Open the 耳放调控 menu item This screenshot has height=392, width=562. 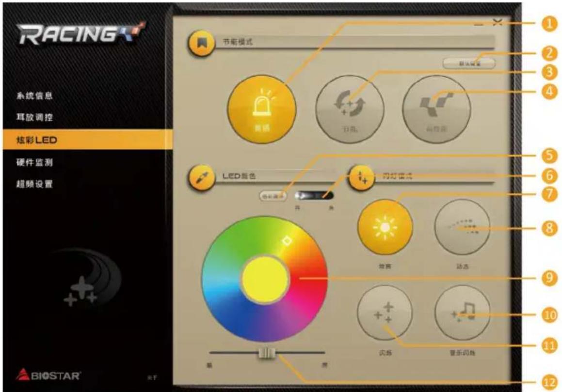click(x=34, y=118)
